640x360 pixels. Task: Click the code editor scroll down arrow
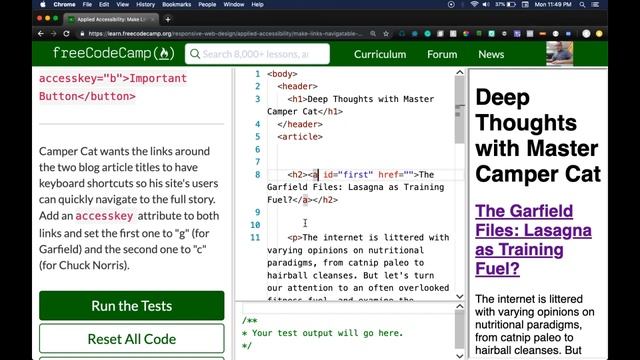pos(460,296)
